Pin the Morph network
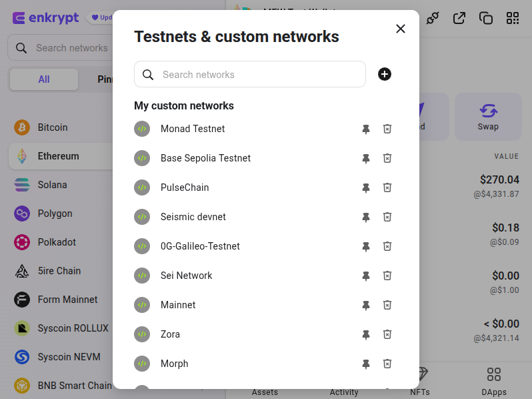 pyautogui.click(x=366, y=364)
